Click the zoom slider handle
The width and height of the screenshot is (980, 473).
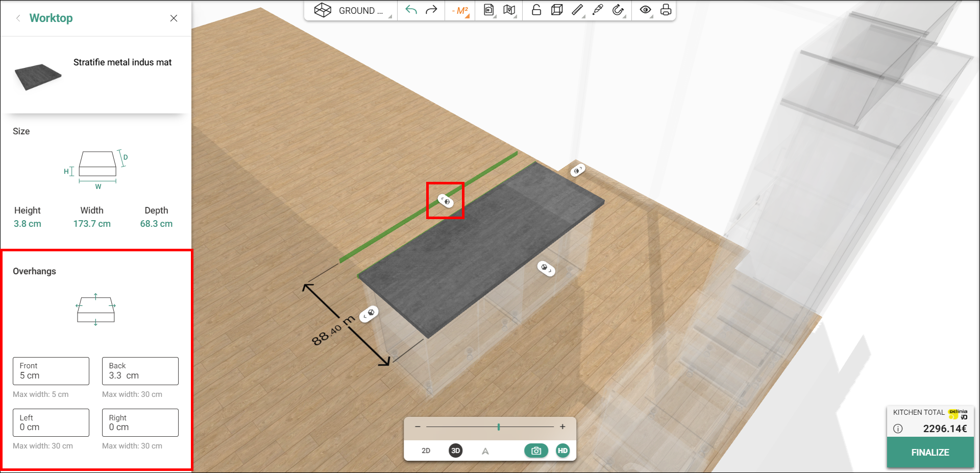click(x=499, y=427)
